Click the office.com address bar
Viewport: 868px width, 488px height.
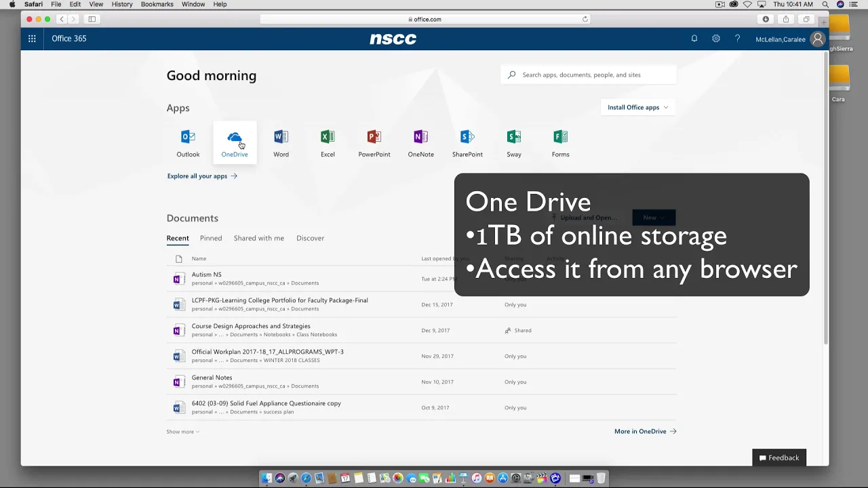click(425, 19)
